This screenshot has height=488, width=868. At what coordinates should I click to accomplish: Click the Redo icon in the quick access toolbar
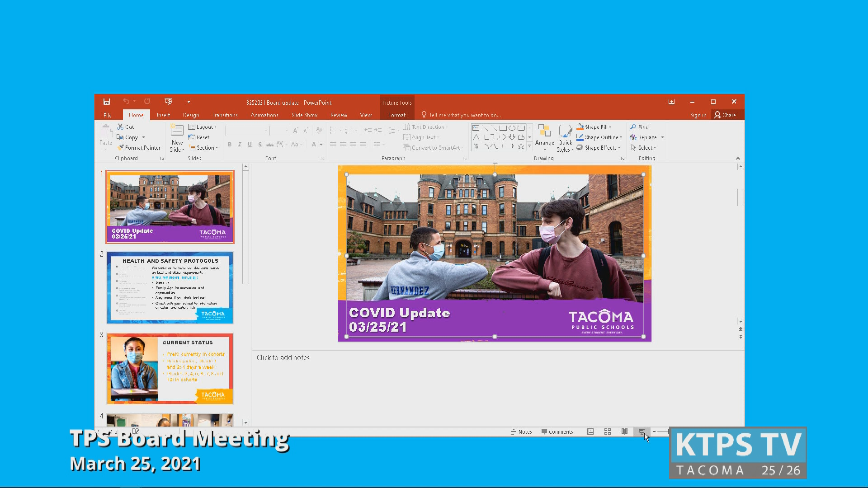coord(147,102)
